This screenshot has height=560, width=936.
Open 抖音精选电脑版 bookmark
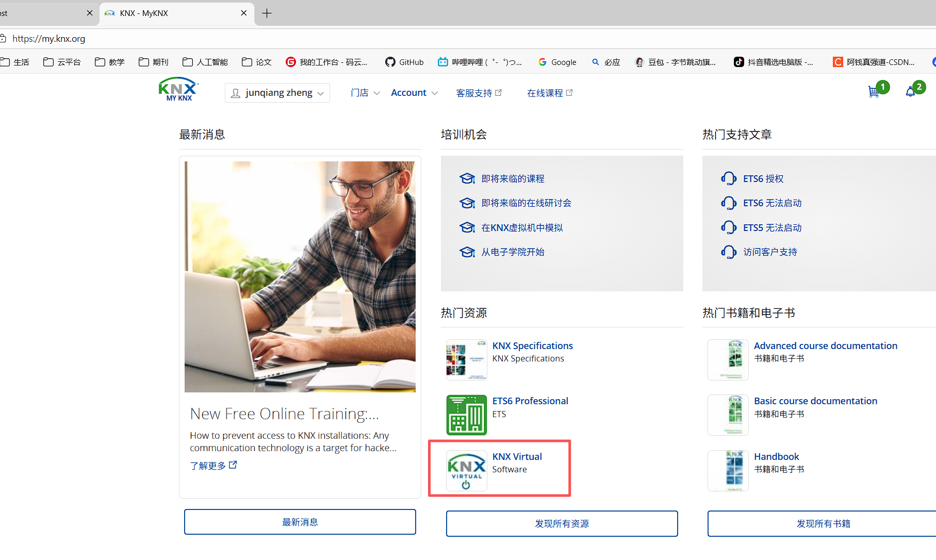[774, 62]
